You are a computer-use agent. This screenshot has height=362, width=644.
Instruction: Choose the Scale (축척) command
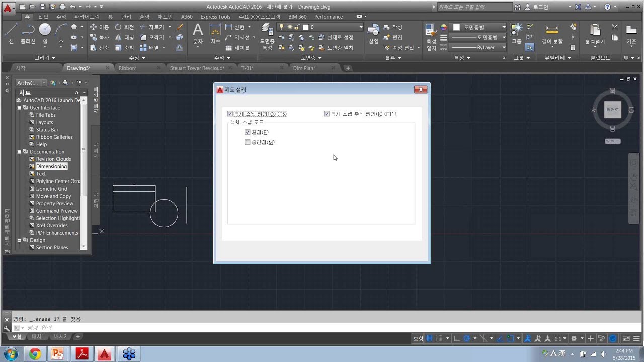point(125,48)
